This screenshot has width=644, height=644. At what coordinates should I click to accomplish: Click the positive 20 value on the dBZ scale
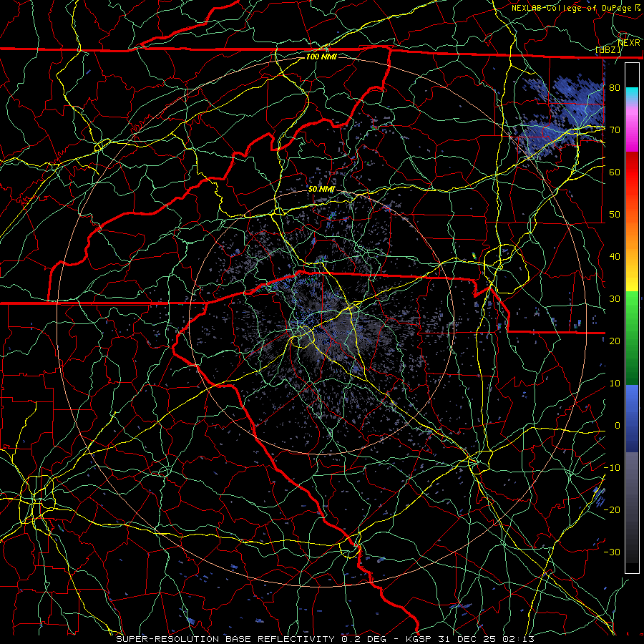click(x=615, y=341)
